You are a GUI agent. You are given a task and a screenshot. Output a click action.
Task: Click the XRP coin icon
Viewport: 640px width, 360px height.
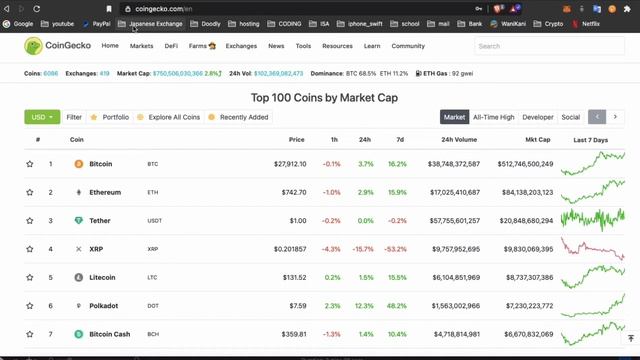tap(79, 249)
